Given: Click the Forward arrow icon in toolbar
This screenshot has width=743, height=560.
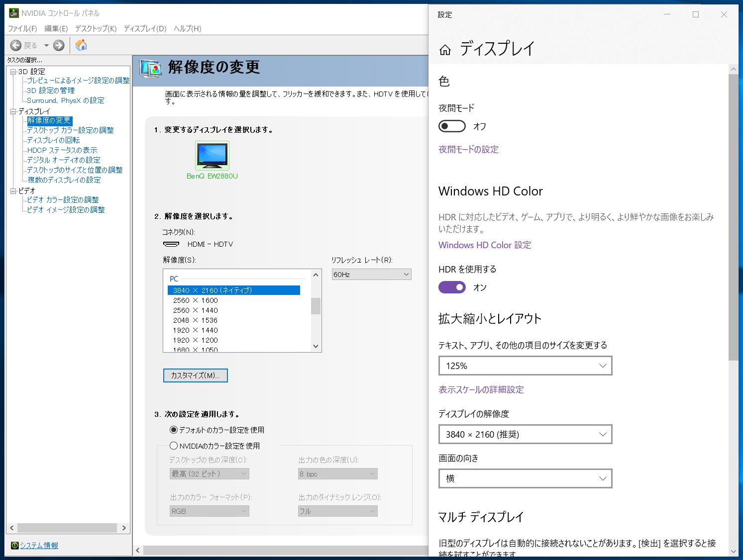Looking at the screenshot, I should [x=59, y=45].
